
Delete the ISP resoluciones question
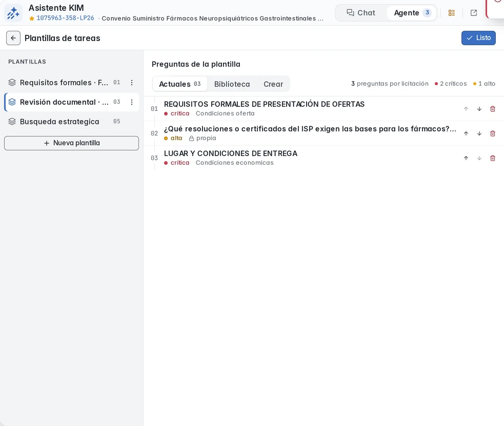492,133
